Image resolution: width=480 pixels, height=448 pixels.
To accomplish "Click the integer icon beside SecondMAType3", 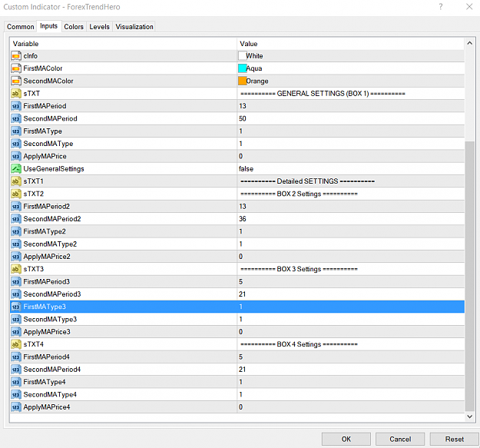I will (16, 320).
